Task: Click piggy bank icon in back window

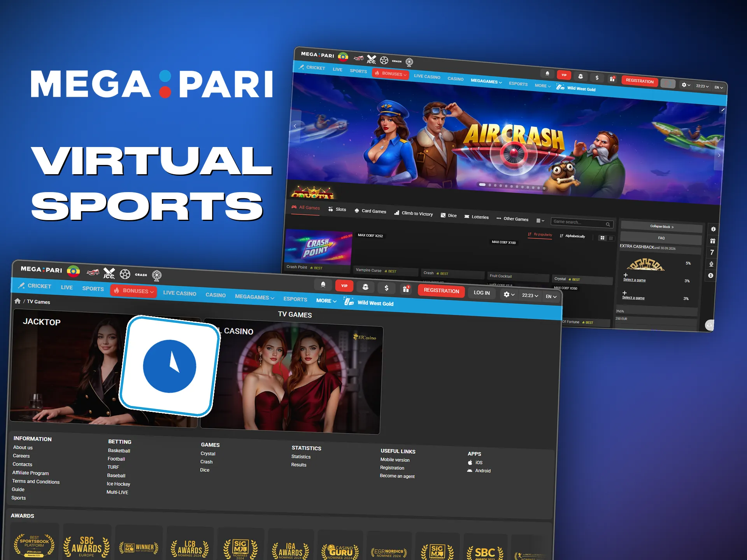Action: 580,76
